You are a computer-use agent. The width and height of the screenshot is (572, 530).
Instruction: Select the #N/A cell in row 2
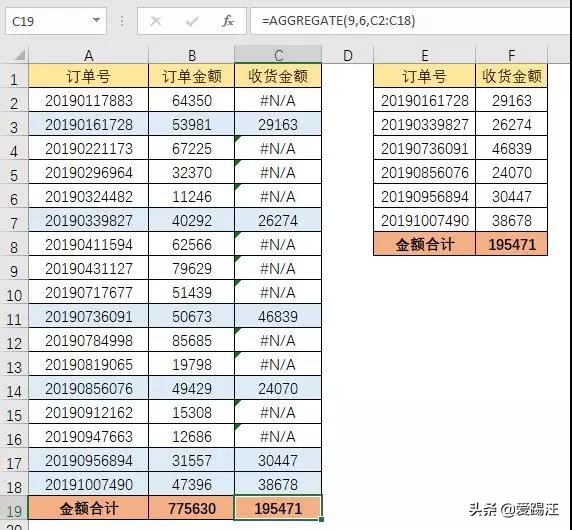(x=278, y=101)
